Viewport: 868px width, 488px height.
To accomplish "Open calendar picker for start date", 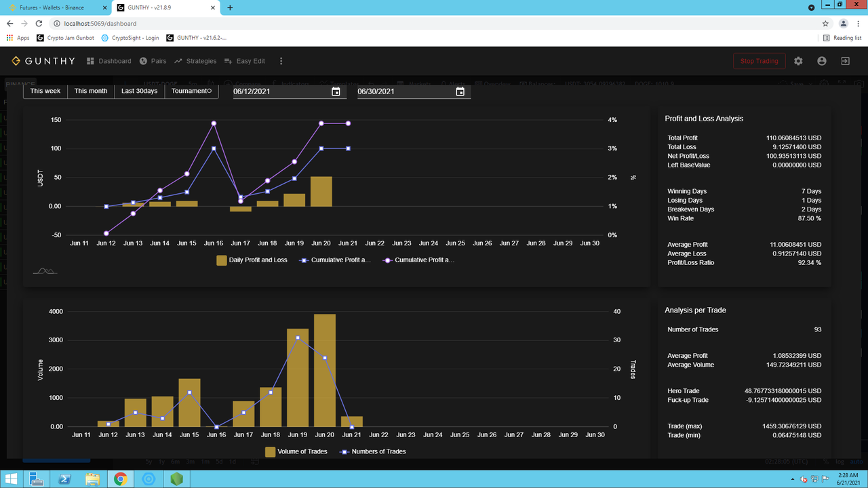I will click(x=336, y=91).
